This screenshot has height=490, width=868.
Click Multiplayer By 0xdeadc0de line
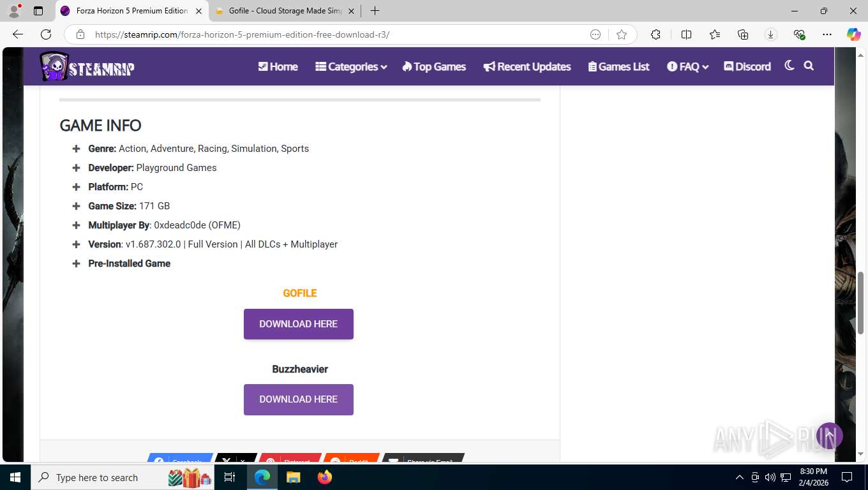(x=164, y=225)
